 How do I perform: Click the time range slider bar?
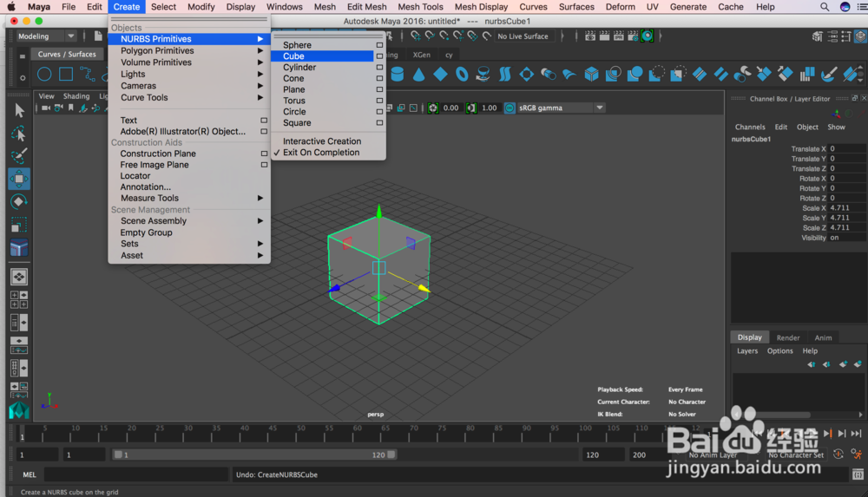click(x=254, y=454)
